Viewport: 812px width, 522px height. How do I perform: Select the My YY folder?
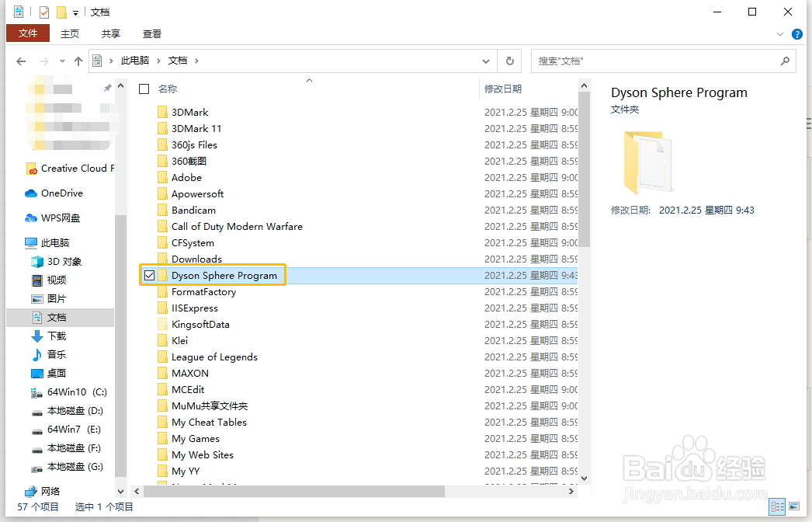(186, 472)
